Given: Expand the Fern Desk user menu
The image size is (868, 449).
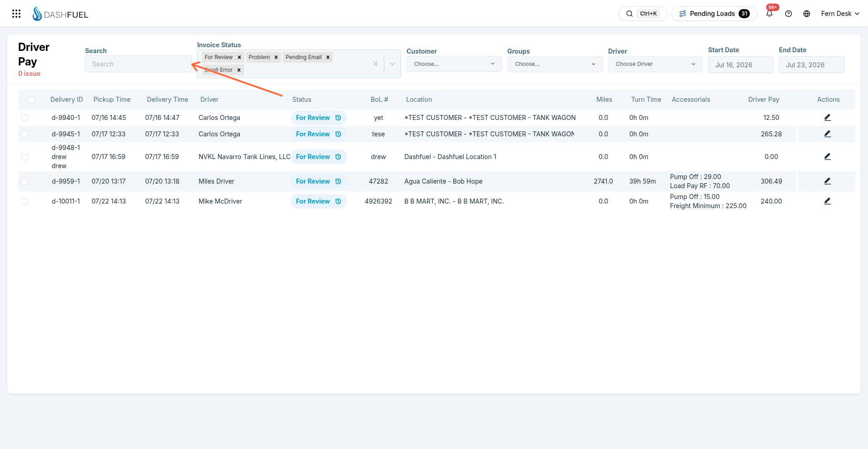Looking at the screenshot, I should (840, 14).
